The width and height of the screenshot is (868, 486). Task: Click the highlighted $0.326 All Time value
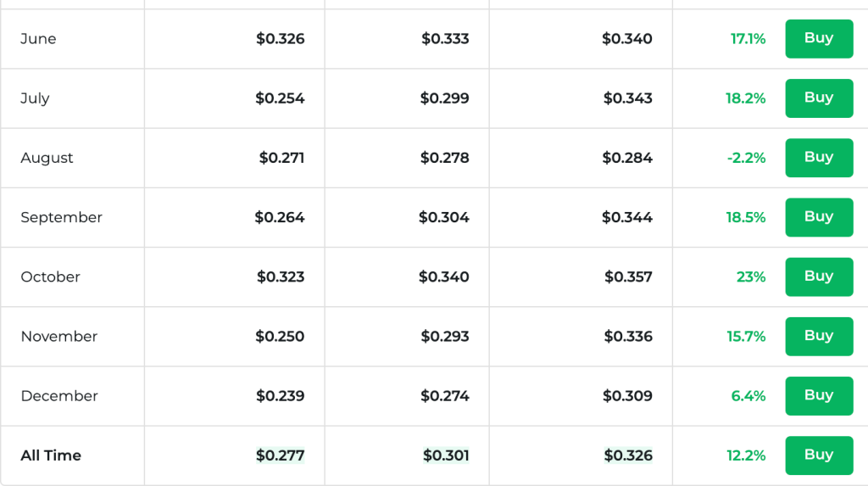pos(628,455)
